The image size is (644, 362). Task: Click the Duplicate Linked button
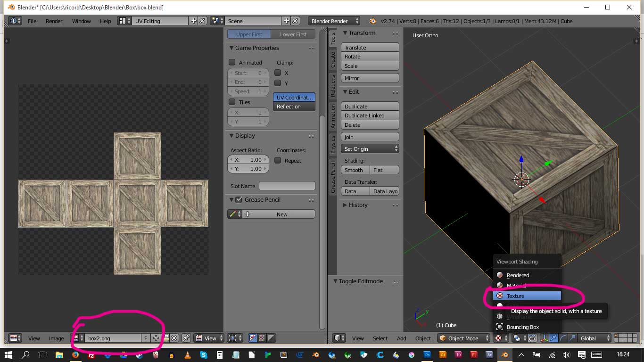[x=370, y=115]
